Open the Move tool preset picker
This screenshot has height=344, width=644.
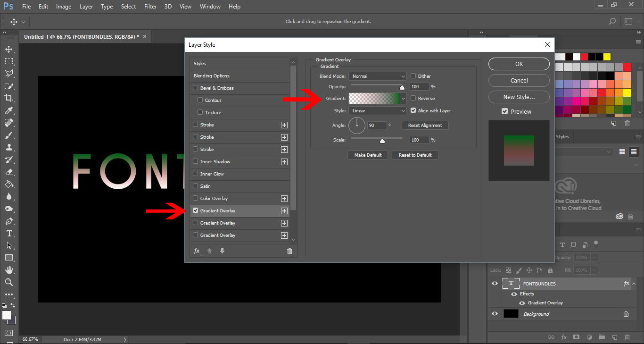click(23, 22)
